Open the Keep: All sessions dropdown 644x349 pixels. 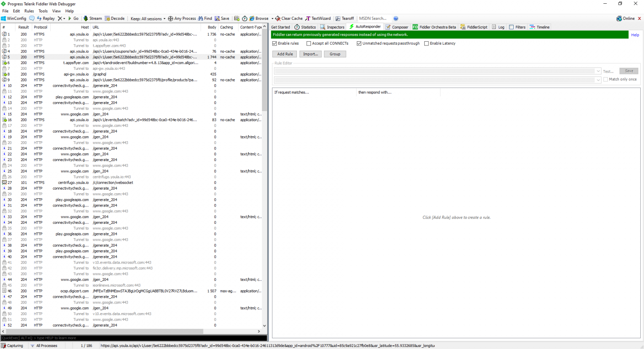(x=148, y=19)
